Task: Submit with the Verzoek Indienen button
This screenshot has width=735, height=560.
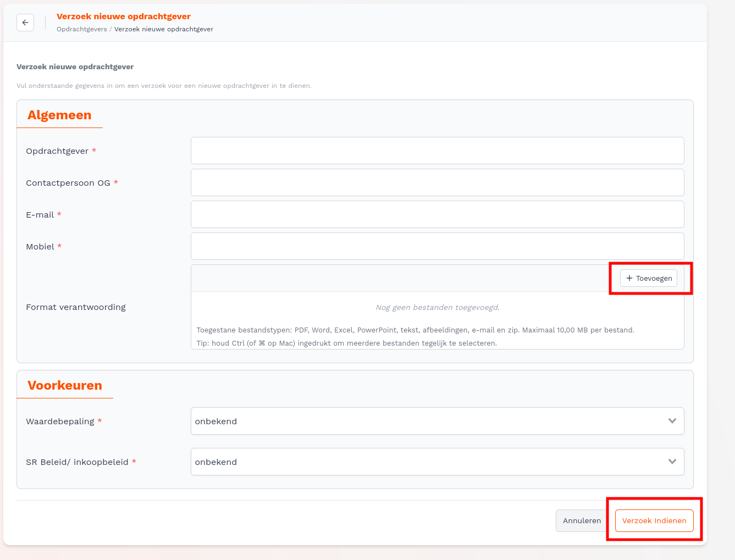Action: [x=654, y=520]
